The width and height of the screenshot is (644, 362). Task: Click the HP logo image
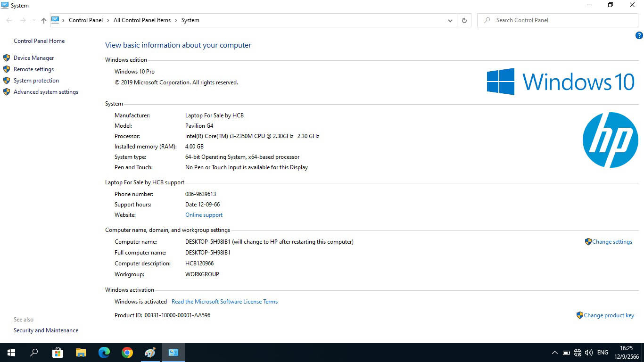pyautogui.click(x=610, y=140)
